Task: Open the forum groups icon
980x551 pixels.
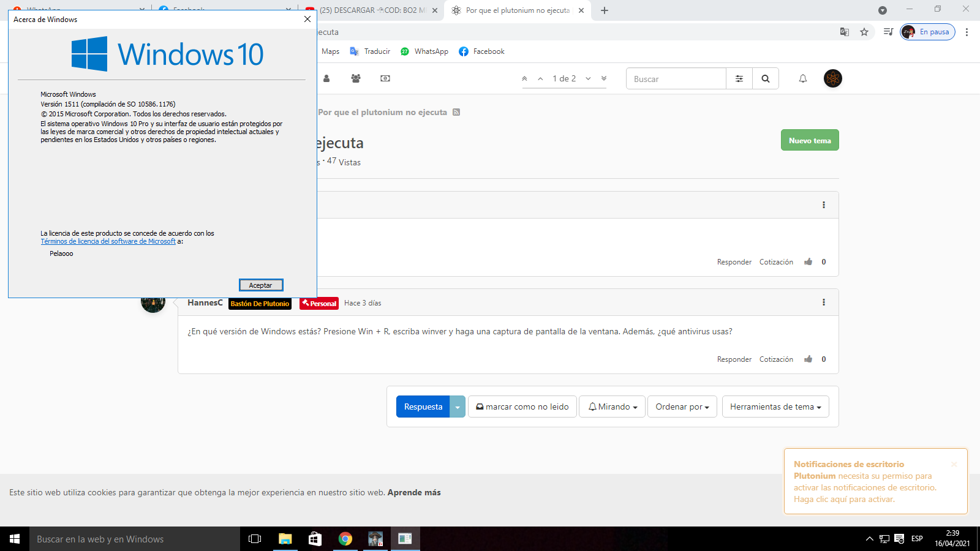Action: pos(356,78)
